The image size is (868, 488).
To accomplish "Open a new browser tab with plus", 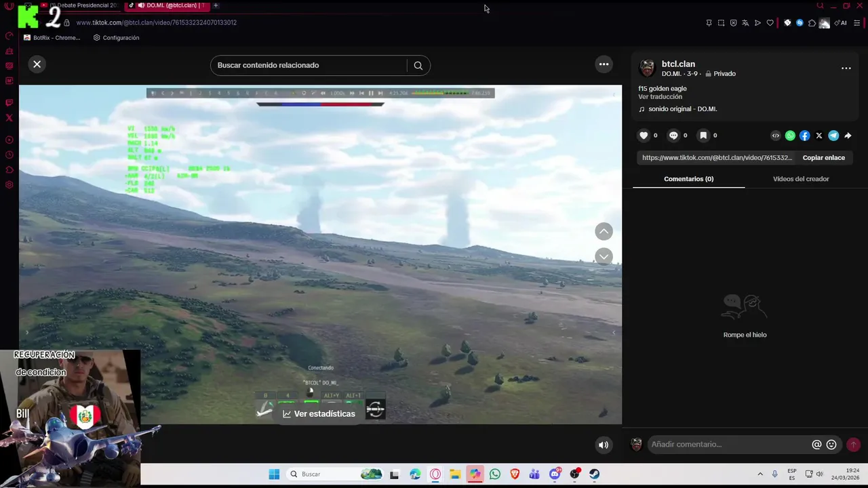I will tap(216, 5).
